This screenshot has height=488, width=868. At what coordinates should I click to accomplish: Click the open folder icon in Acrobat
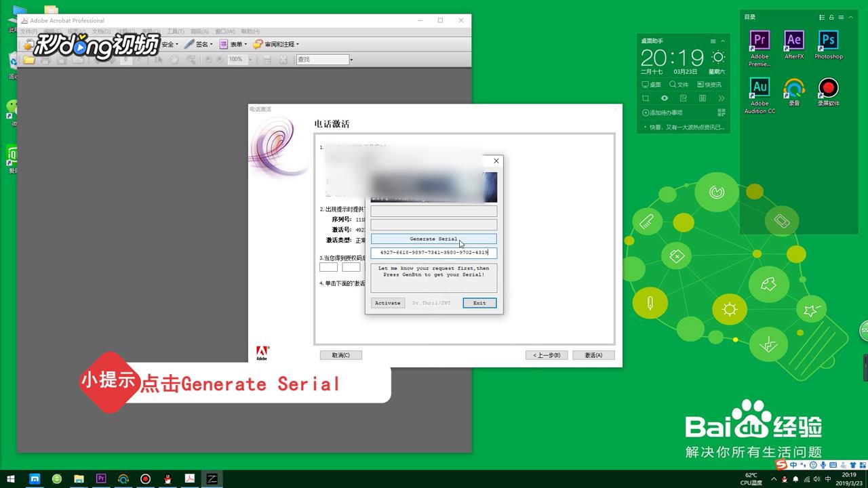click(x=29, y=60)
